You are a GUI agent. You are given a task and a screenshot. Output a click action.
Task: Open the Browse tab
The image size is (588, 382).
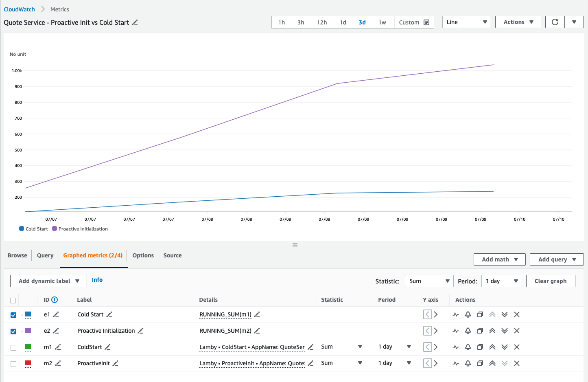click(17, 255)
